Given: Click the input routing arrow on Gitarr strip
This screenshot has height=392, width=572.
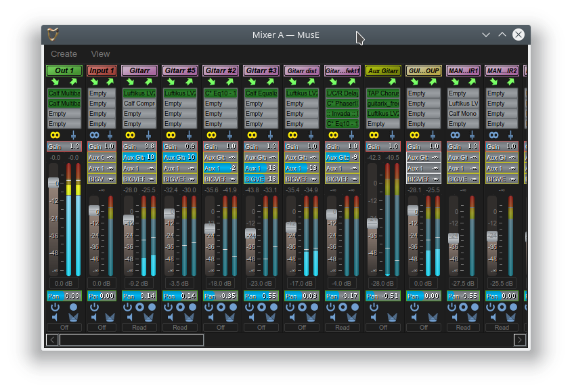Looking at the screenshot, I should pos(131,82).
